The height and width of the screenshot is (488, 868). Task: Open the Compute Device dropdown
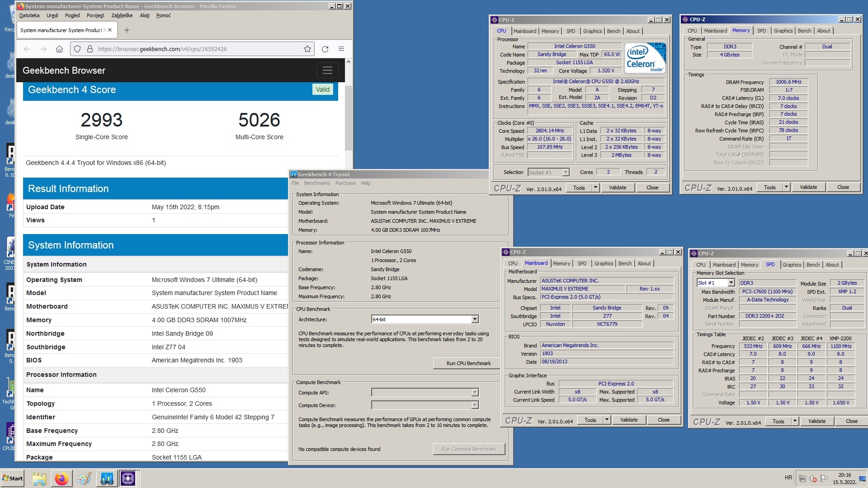[x=475, y=405]
